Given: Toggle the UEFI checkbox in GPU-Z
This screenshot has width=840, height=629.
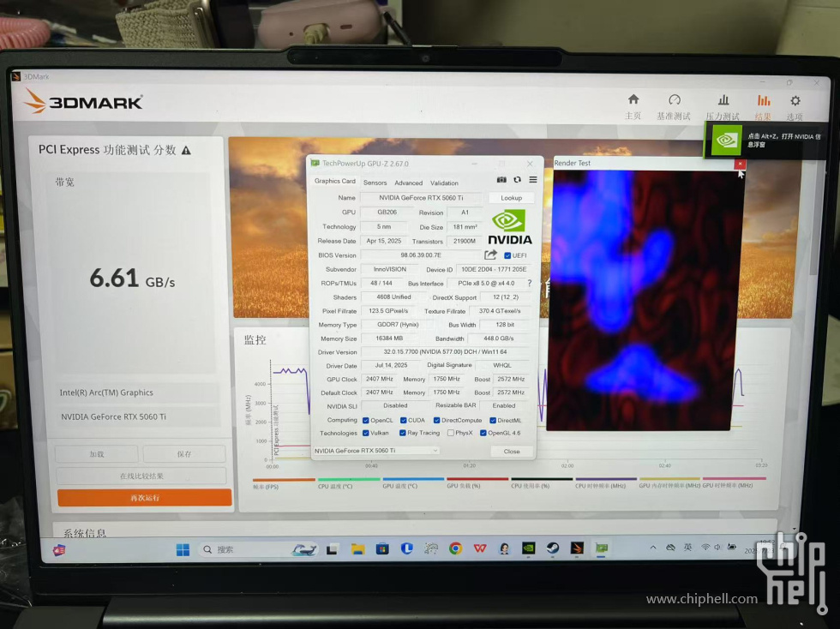Looking at the screenshot, I should click(x=507, y=255).
